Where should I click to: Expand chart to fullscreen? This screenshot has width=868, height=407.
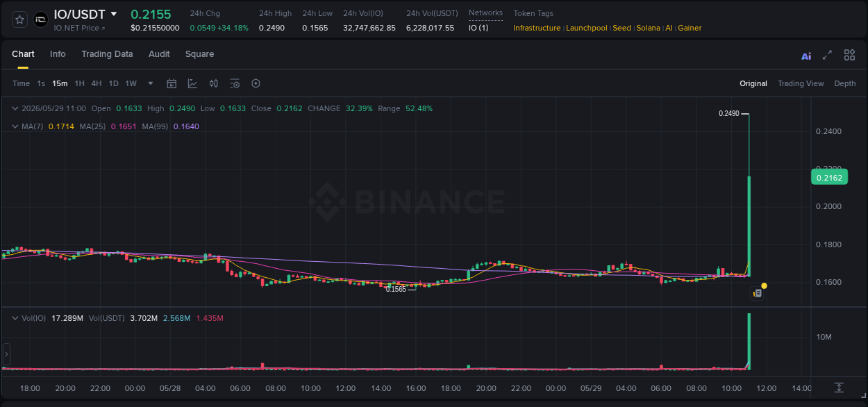pyautogui.click(x=827, y=56)
